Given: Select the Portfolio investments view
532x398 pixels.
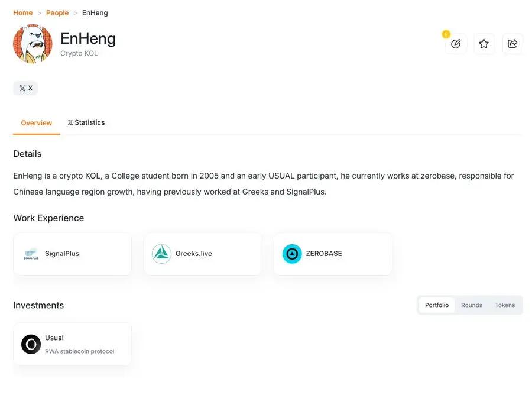Looking at the screenshot, I should (x=437, y=305).
